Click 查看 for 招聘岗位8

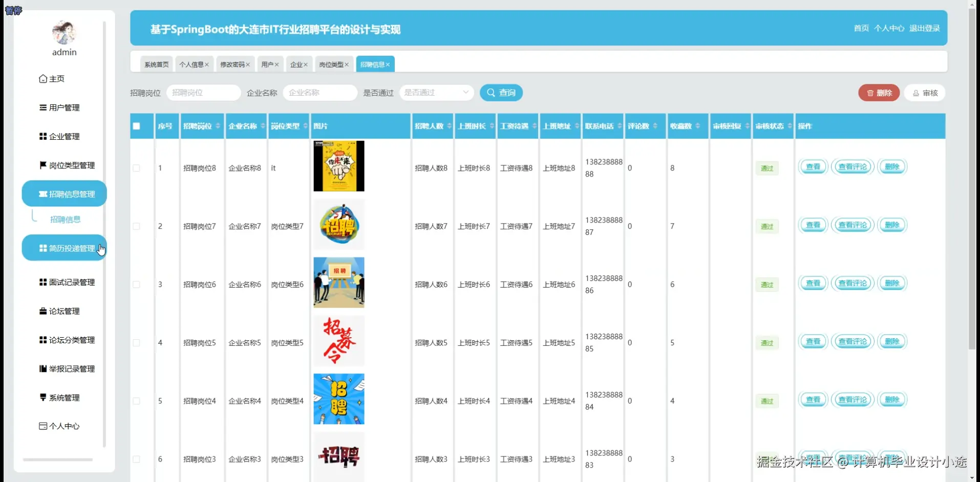pos(813,167)
